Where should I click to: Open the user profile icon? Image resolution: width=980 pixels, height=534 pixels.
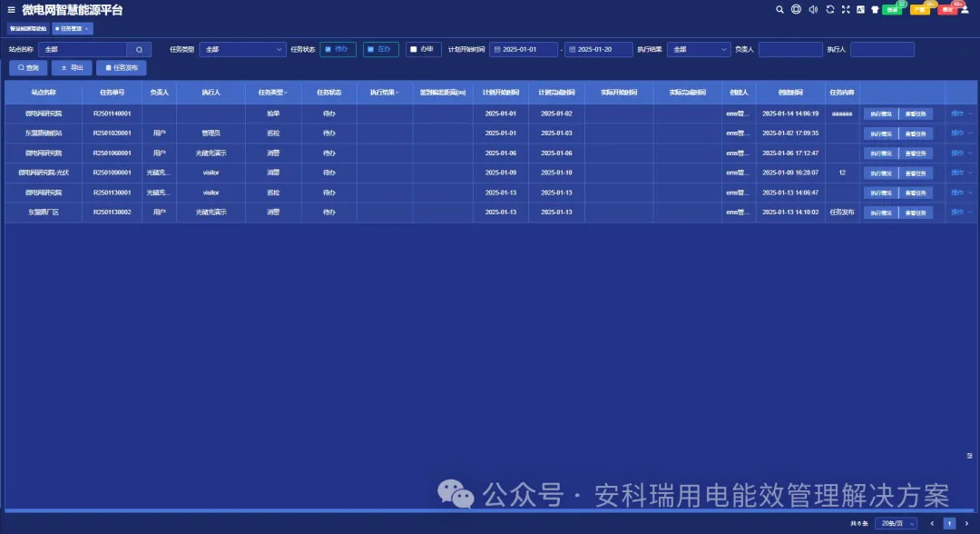pyautogui.click(x=965, y=9)
